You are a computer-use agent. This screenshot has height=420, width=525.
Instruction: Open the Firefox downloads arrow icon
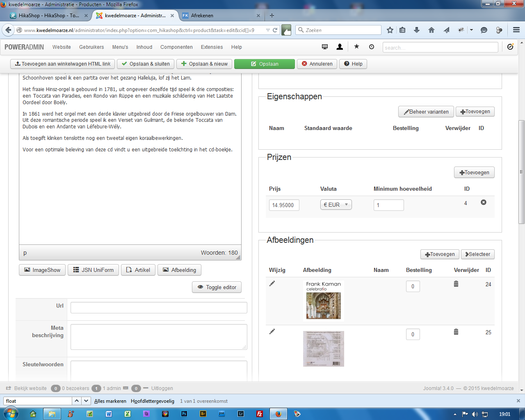pyautogui.click(x=417, y=30)
